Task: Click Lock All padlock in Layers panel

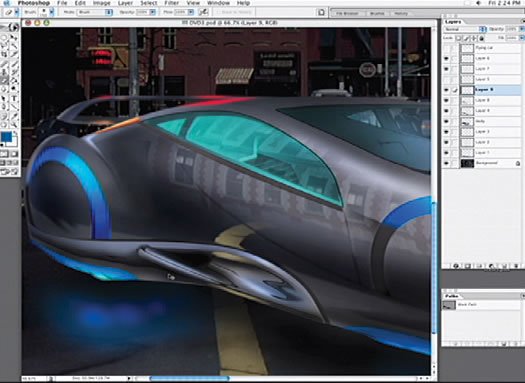Action: (x=481, y=38)
